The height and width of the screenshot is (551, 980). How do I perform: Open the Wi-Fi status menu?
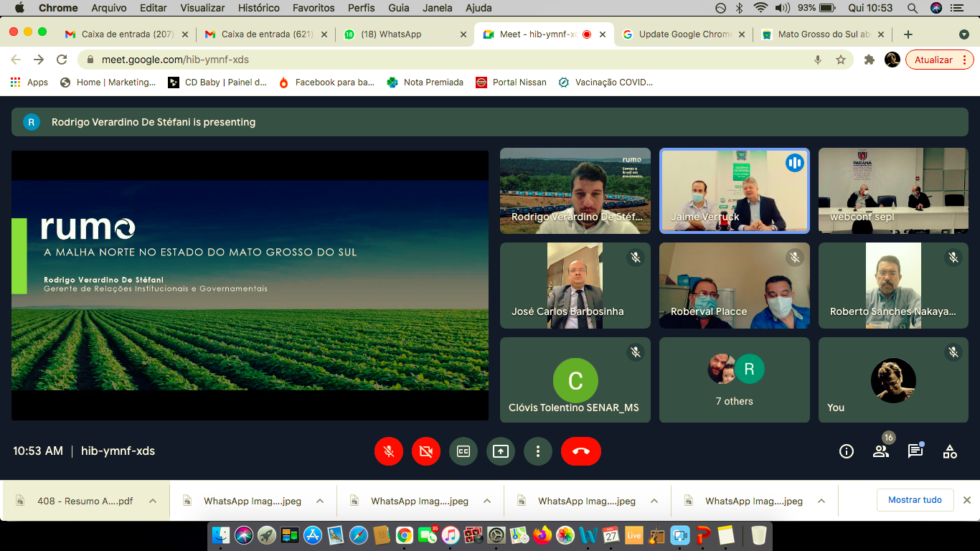coord(760,8)
